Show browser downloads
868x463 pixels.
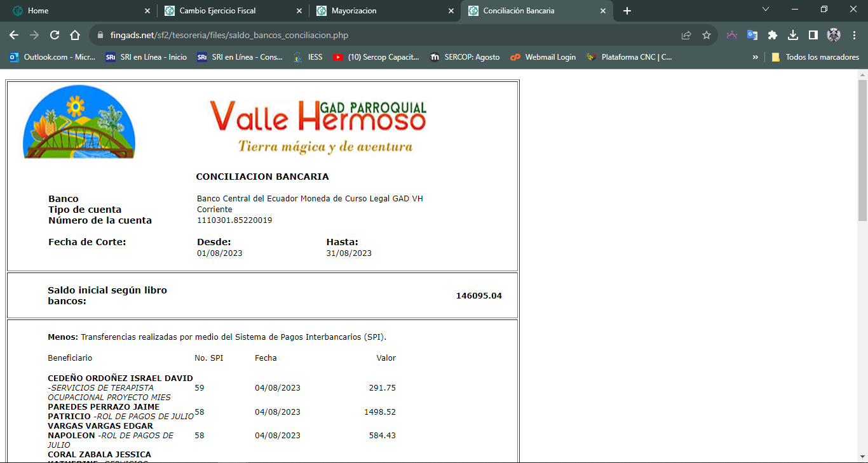pos(792,35)
